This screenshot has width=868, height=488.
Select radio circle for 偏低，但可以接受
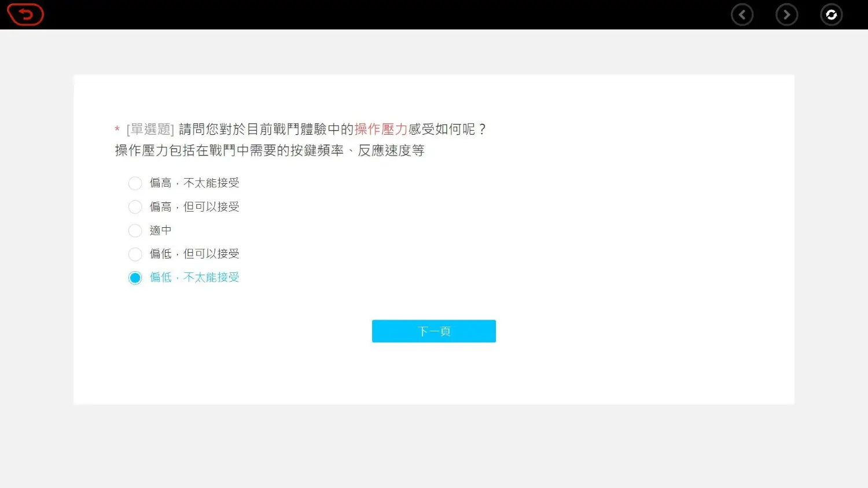[x=135, y=254]
